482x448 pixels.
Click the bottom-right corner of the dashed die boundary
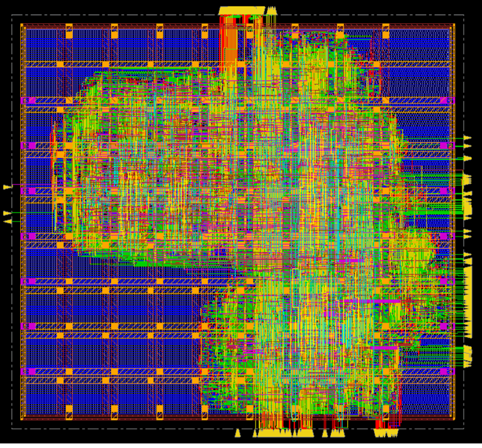tap(463, 427)
